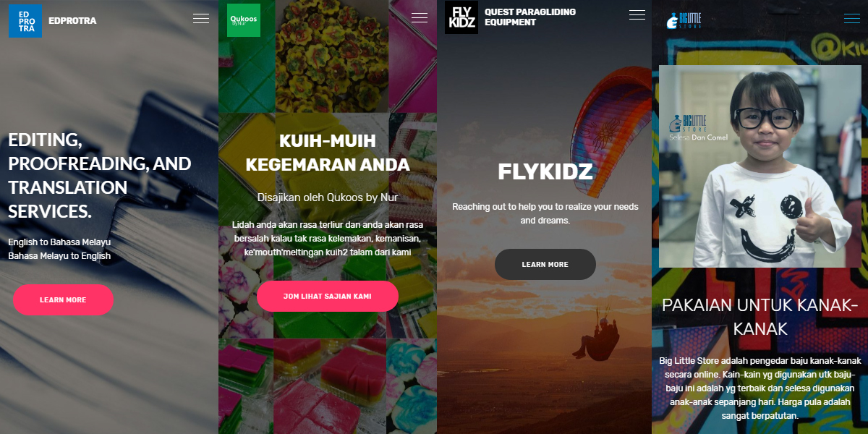The image size is (868, 434).
Task: Open the EDPROTRA hamburger menu
Action: [201, 19]
